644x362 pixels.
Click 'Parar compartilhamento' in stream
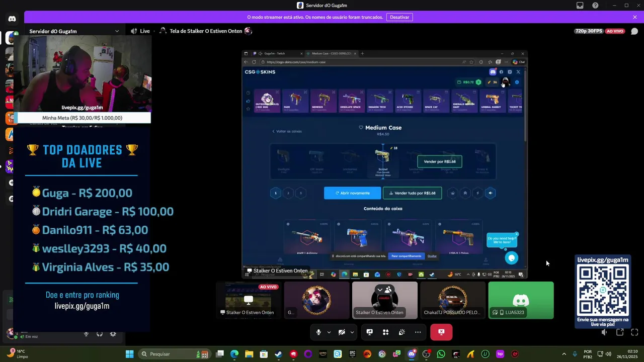click(407, 256)
